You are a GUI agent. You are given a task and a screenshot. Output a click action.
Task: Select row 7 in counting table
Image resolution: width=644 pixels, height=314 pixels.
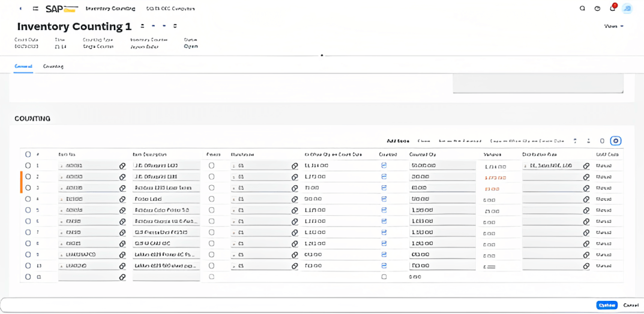[x=28, y=233]
